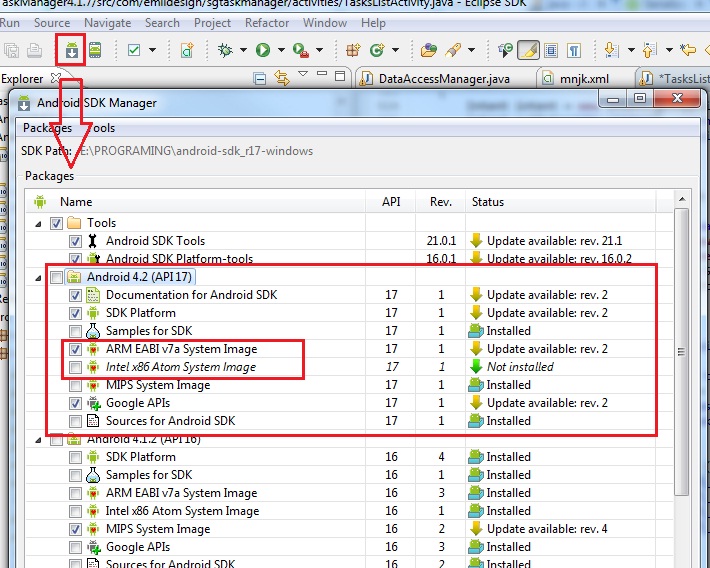Switch to the DataAccessManager.java tab
The width and height of the screenshot is (710, 568).
coord(444,79)
